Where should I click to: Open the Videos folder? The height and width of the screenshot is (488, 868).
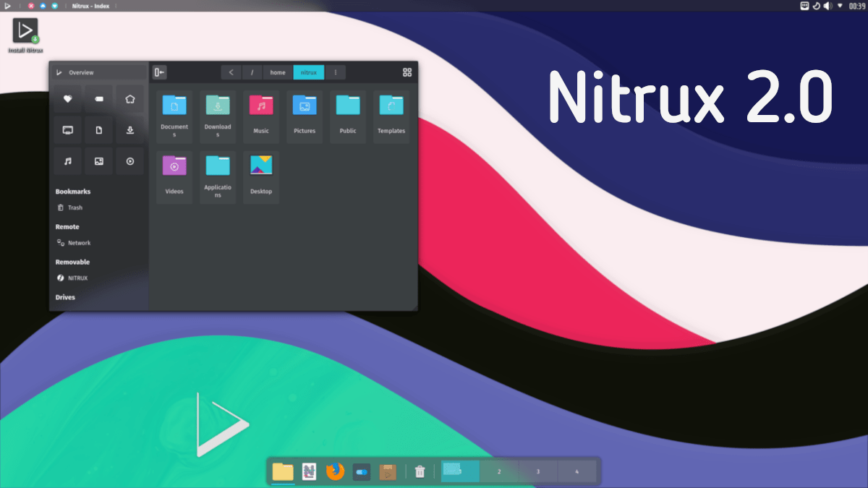coord(174,176)
